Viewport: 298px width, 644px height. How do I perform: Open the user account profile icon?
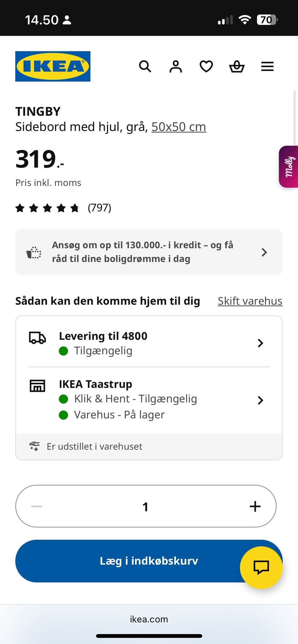coord(176,66)
